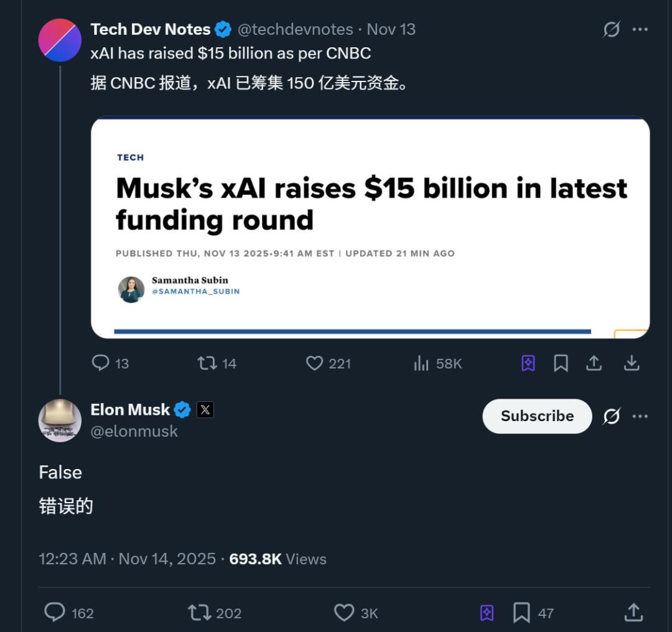Share Elon Musk's "False" post
Viewport: 672px width, 632px height.
point(633,613)
